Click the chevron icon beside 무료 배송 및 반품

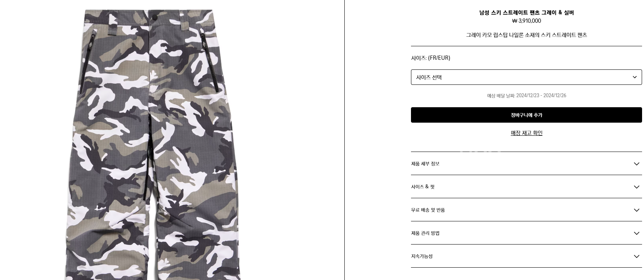point(636,210)
